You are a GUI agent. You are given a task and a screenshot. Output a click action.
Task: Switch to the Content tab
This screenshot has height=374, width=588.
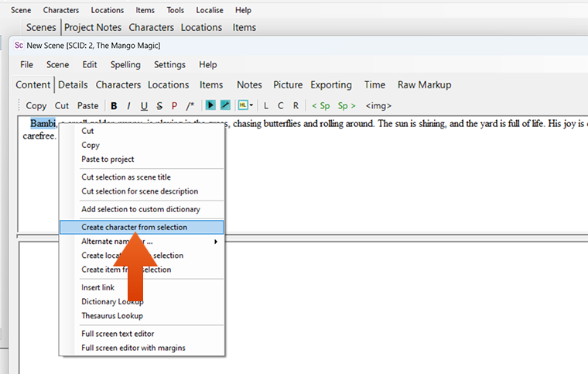(x=33, y=85)
